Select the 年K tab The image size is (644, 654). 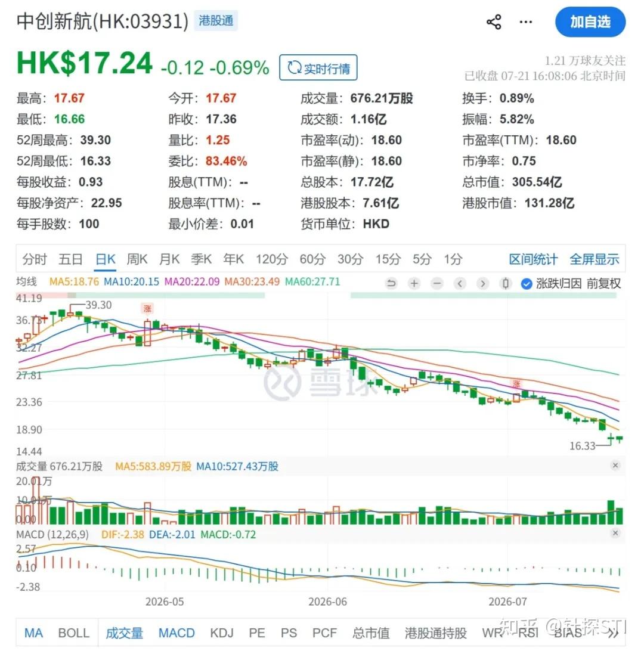(233, 259)
